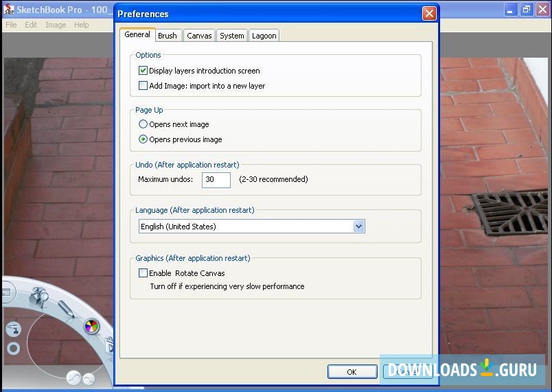This screenshot has height=392, width=552.
Task: Switch to the Brush tab
Action: 168,36
